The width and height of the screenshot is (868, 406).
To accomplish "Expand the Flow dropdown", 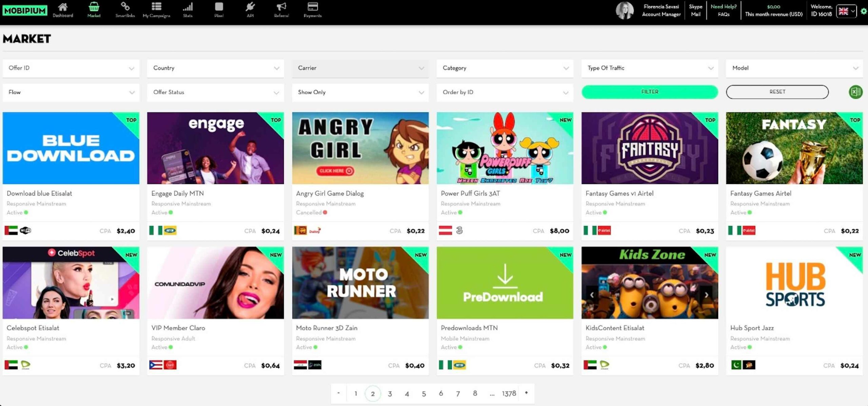I will click(x=71, y=92).
